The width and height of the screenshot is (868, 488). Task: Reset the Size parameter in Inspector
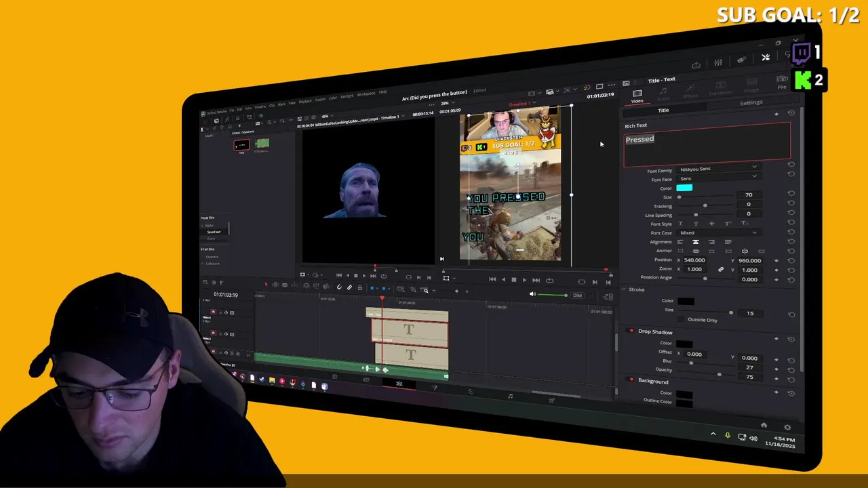coord(791,193)
